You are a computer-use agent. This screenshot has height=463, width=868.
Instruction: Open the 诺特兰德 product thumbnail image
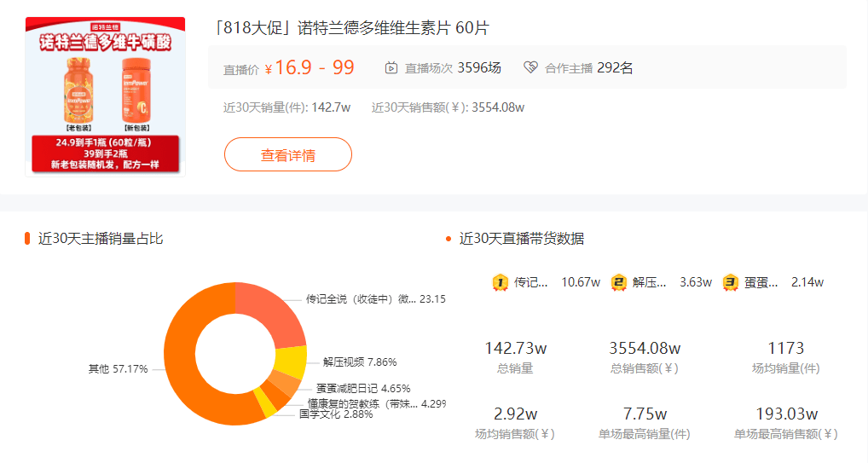point(105,96)
